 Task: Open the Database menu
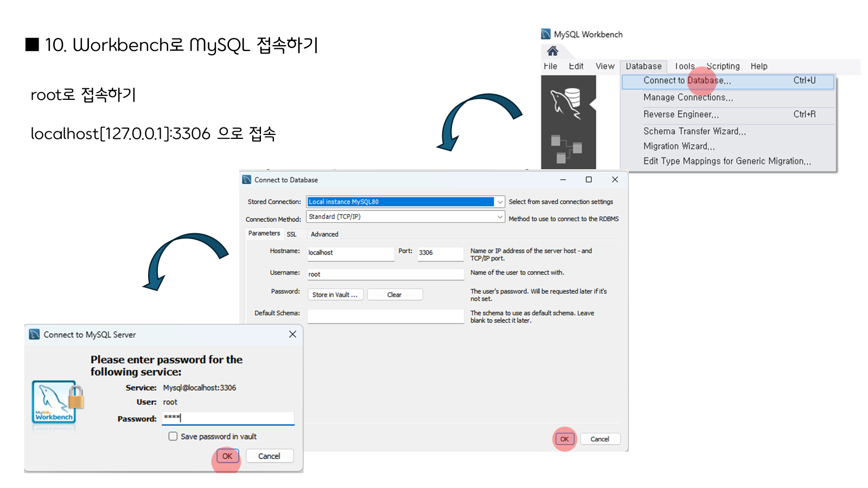click(x=643, y=66)
